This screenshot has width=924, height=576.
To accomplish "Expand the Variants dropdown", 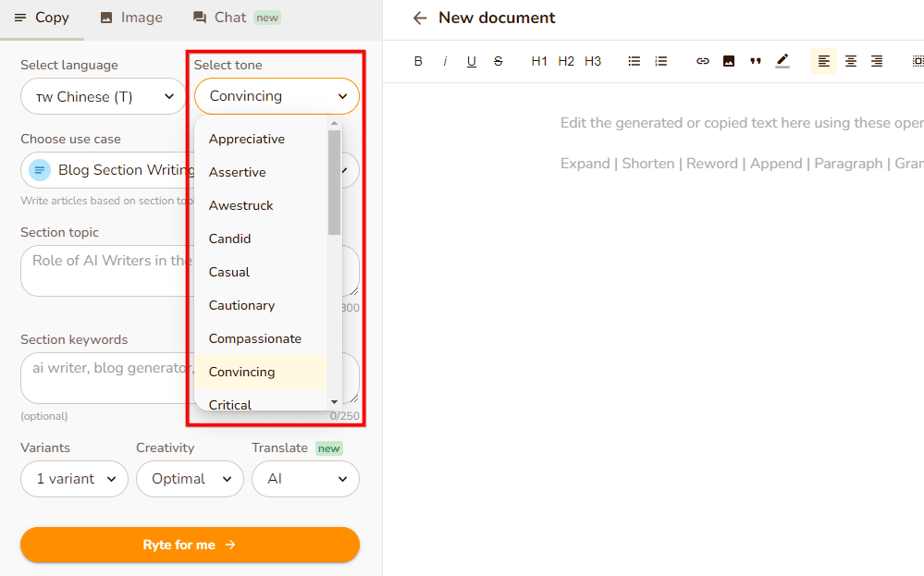I will [74, 479].
